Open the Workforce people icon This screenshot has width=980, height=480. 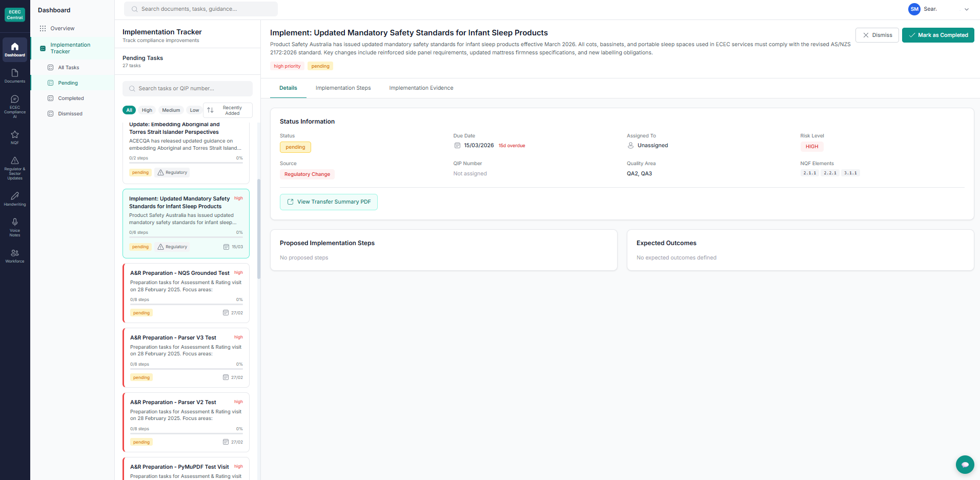point(15,256)
